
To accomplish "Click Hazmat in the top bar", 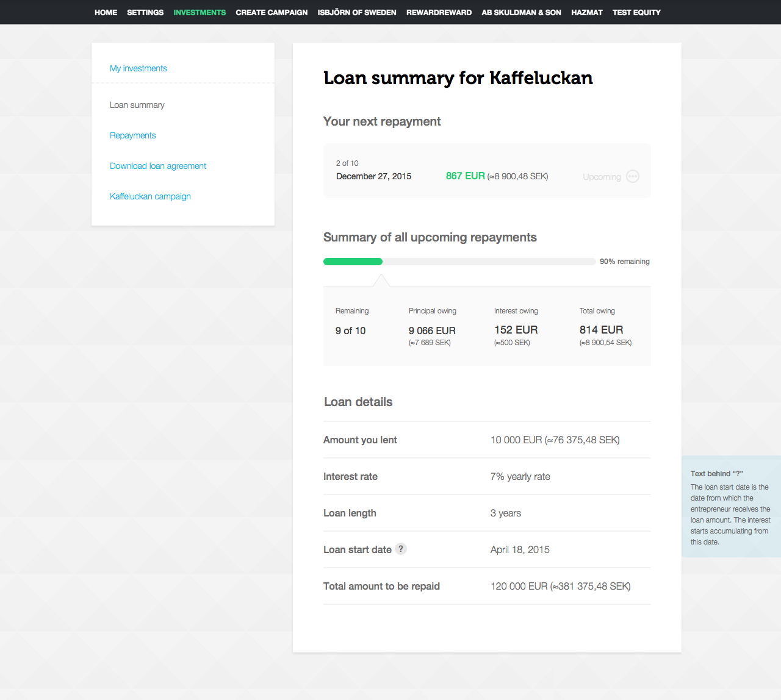I will (586, 12).
